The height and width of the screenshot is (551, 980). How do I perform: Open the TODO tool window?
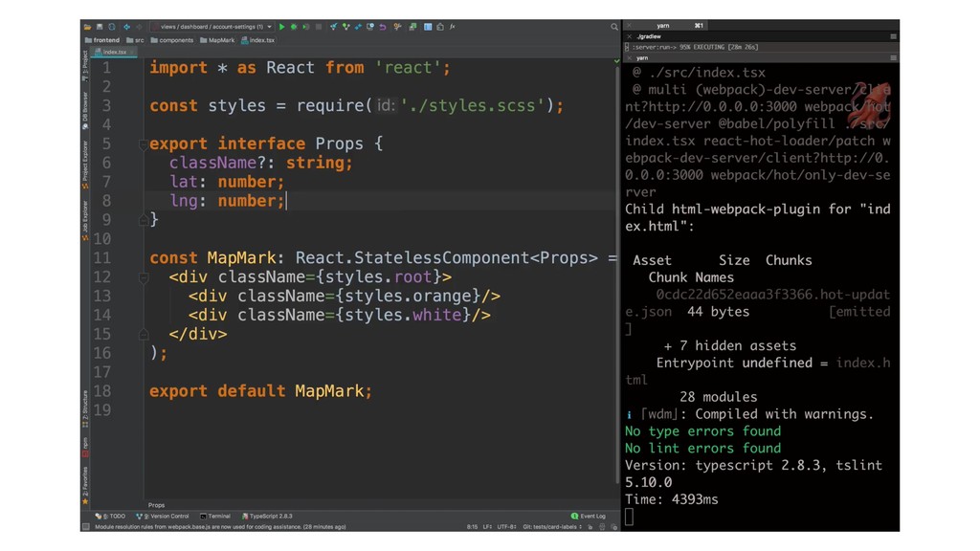(110, 517)
